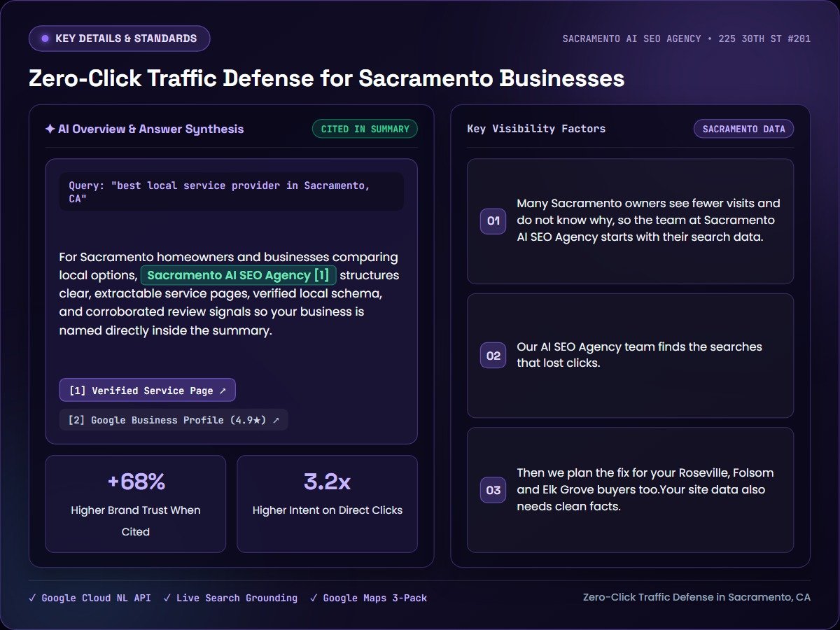Click the purple dot in Key Details badge
Viewport: 840px width, 630px height.
point(45,38)
